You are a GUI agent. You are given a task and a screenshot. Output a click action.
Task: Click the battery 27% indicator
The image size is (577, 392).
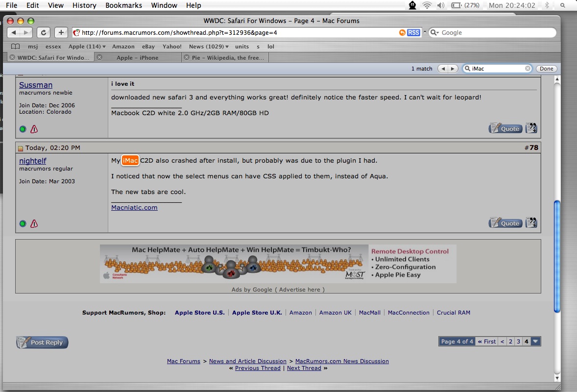pos(465,5)
